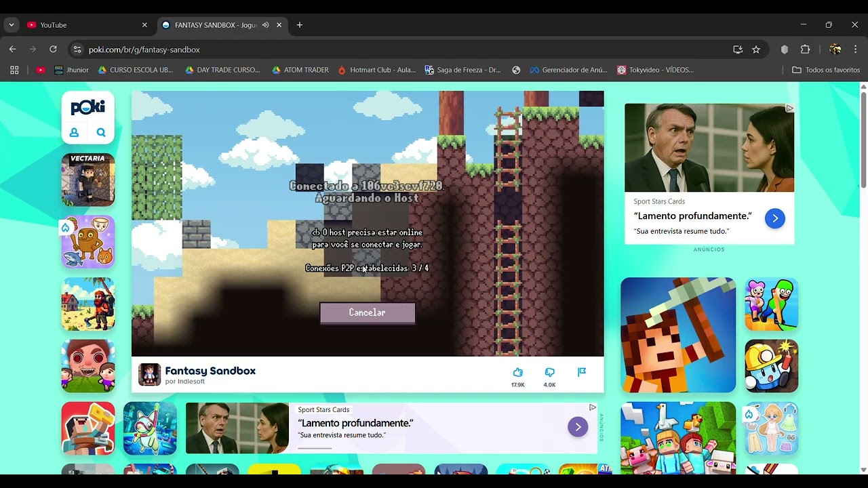Open the ATOM TRADER bookmark
The width and height of the screenshot is (868, 488).
pos(300,70)
